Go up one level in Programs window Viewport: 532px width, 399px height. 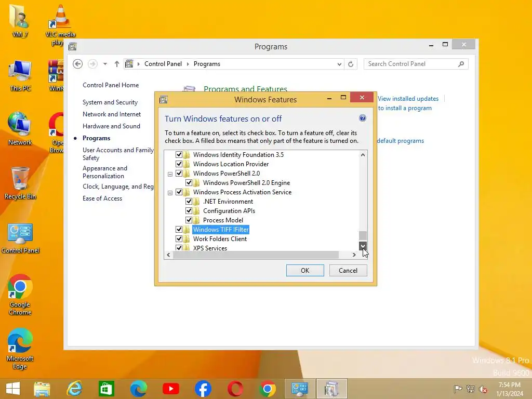click(x=117, y=64)
